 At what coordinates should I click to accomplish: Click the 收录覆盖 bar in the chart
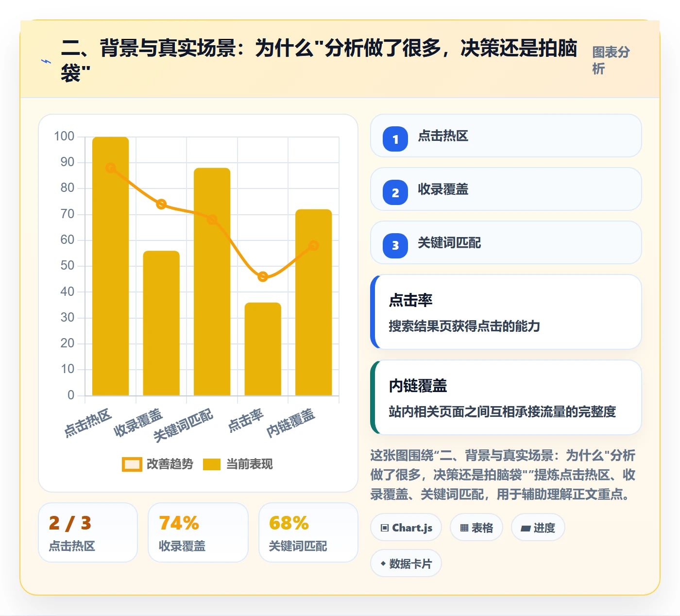161,323
